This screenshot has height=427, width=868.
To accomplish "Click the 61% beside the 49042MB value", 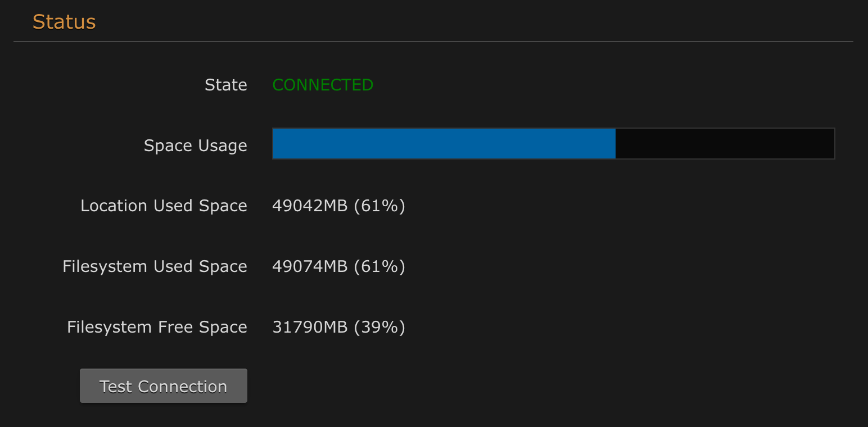I will click(379, 206).
